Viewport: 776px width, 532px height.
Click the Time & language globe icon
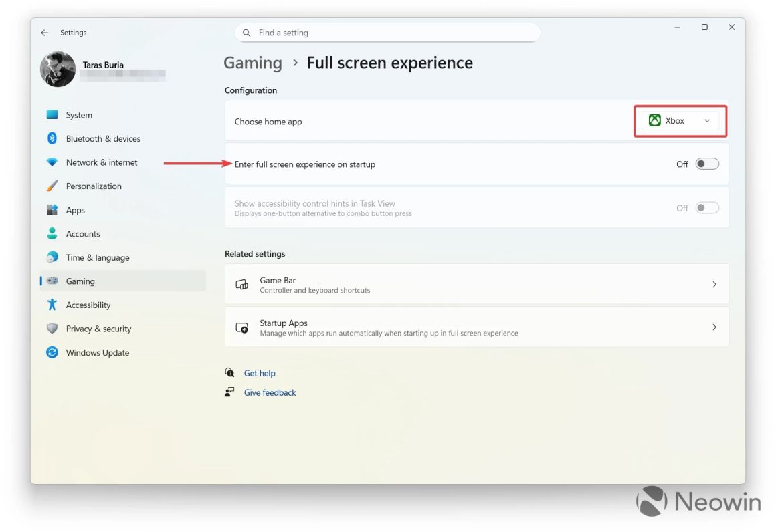click(52, 257)
